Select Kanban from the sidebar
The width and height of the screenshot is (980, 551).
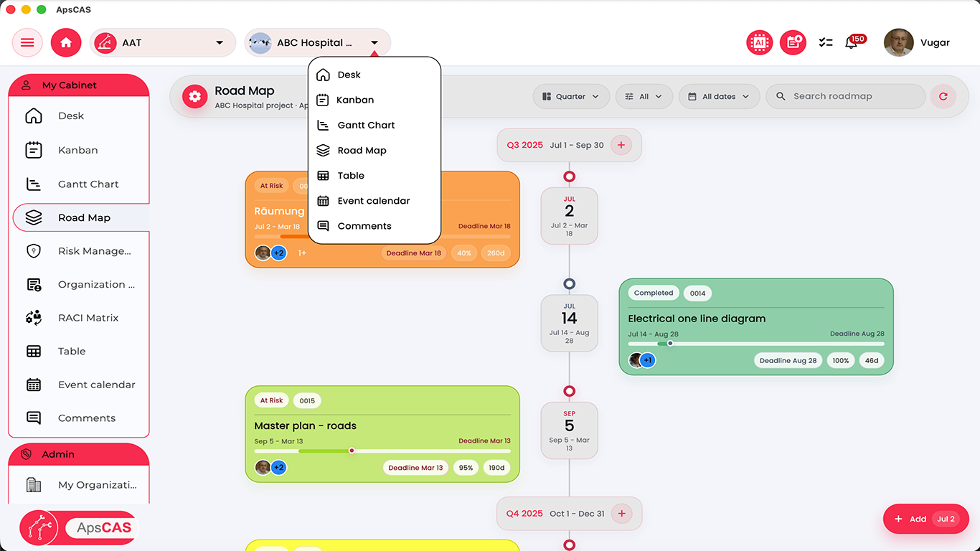(77, 150)
